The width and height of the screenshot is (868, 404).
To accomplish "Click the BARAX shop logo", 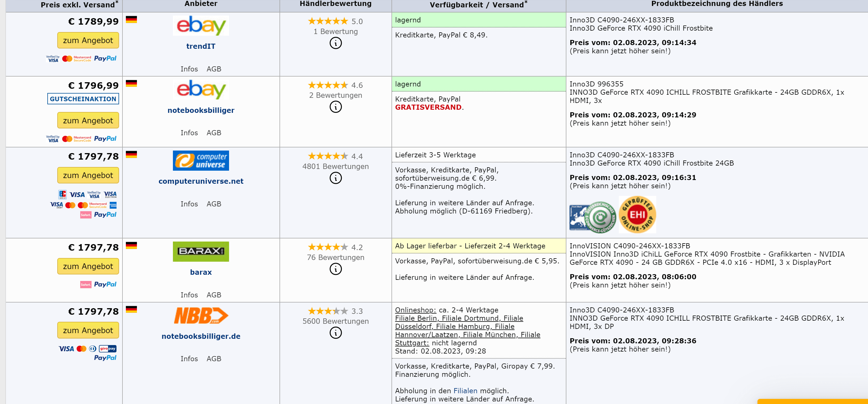I will (x=201, y=251).
